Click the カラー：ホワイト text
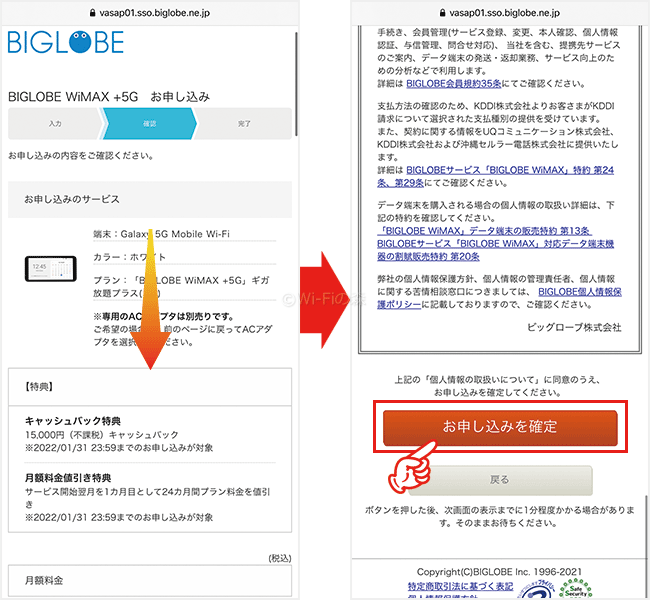 pyautogui.click(x=129, y=257)
